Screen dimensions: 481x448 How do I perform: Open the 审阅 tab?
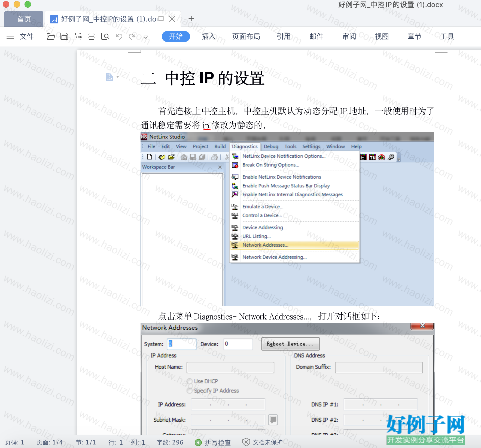tap(349, 36)
